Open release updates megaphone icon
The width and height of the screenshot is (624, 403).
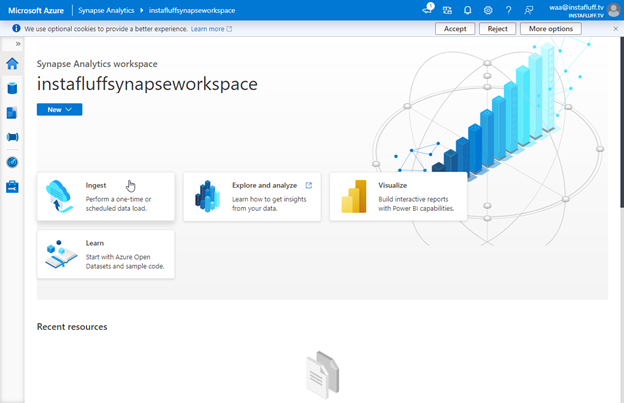(428, 9)
